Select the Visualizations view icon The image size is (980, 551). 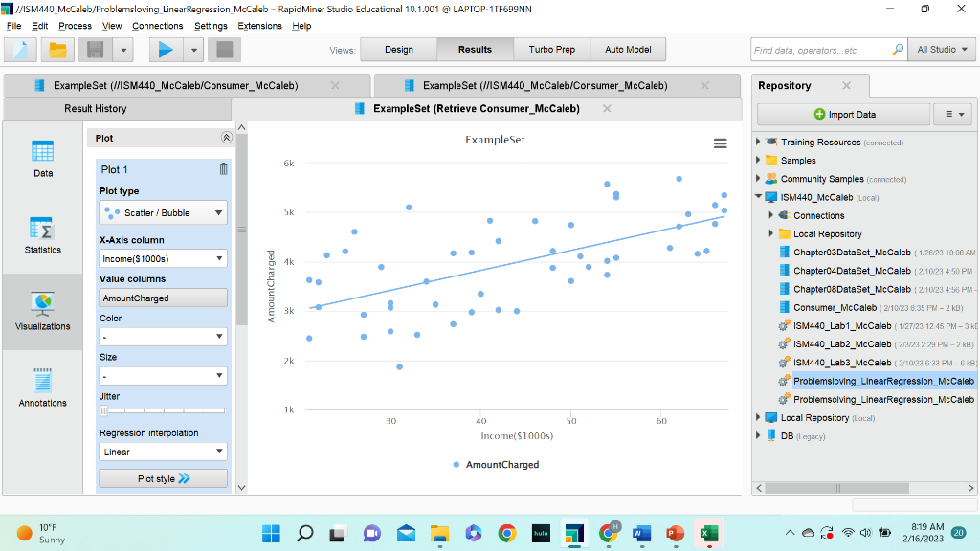pyautogui.click(x=42, y=312)
